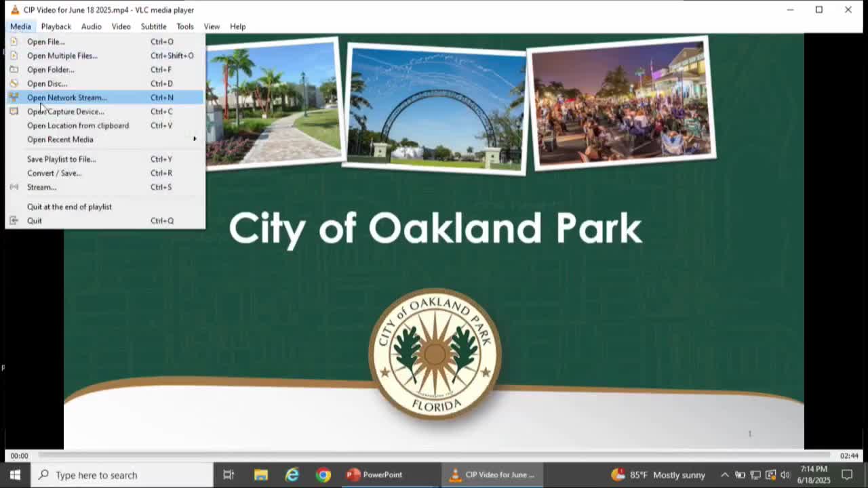Choose Convert / Save from the menu

(x=54, y=173)
